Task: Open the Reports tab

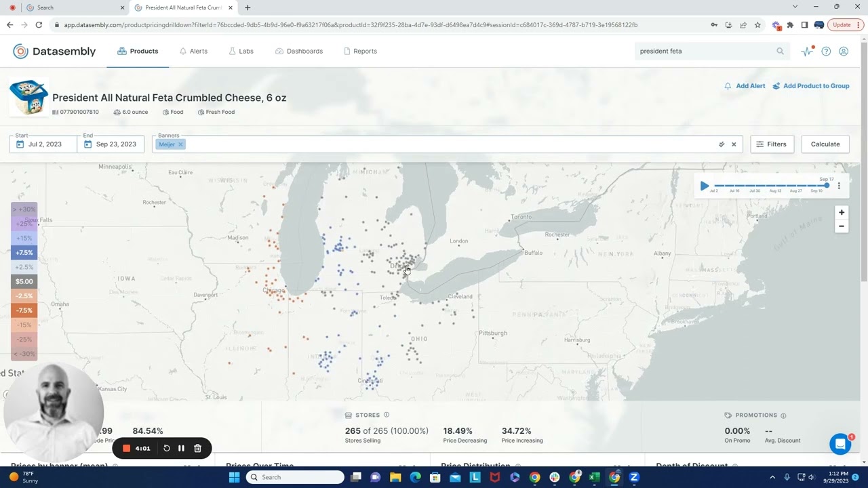Action: (360, 51)
